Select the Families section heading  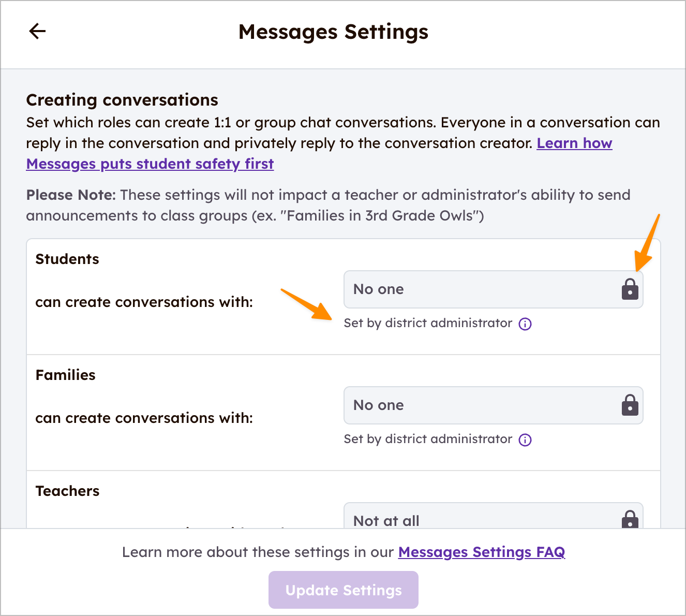point(66,375)
